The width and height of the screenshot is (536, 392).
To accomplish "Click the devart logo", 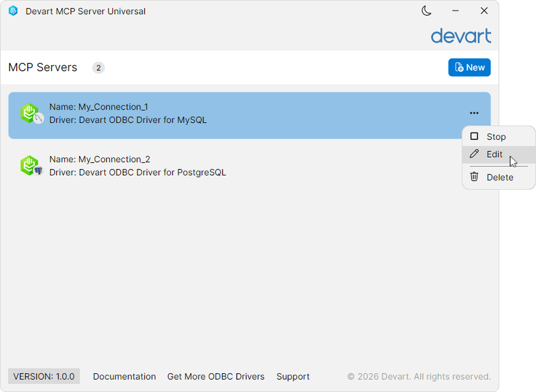I will click(461, 36).
